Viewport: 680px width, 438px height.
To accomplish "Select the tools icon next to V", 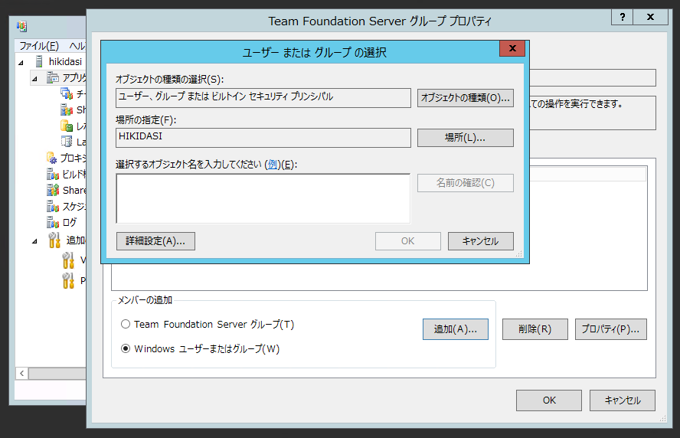I will click(x=68, y=260).
